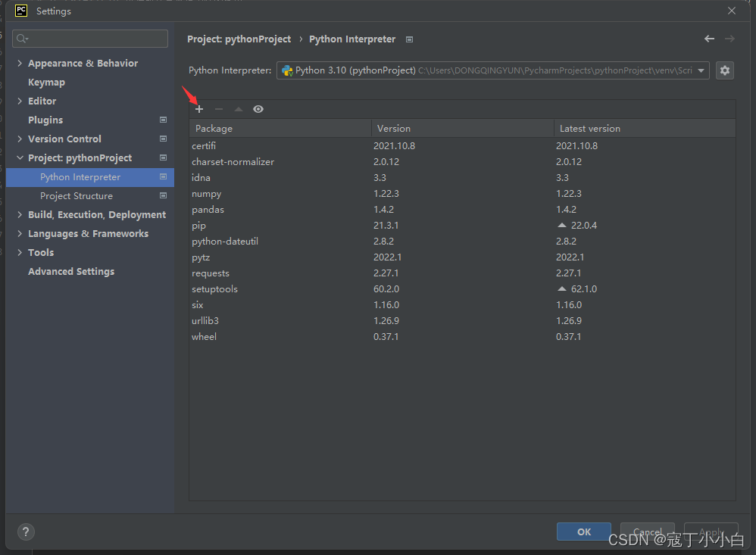Collapse Project: pythonProject tree node
Screen dimensions: 756x555
[x=20, y=157]
